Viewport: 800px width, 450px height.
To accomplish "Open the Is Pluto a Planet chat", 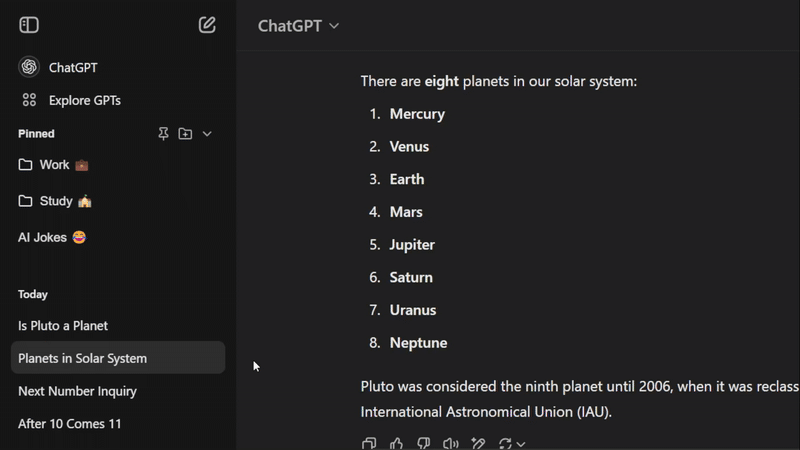I will pyautogui.click(x=117, y=326).
